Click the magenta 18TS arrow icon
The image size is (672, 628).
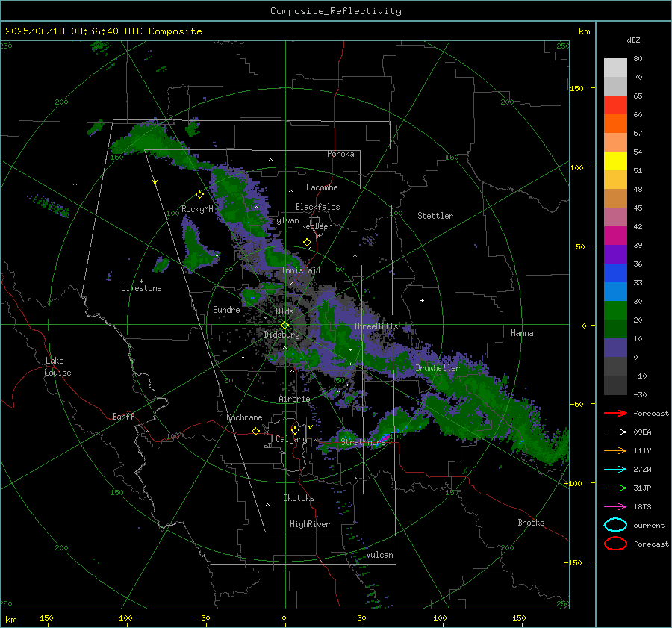pos(615,507)
